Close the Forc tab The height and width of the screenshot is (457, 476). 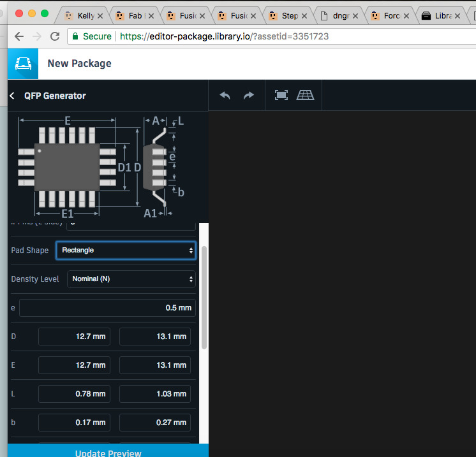pos(406,16)
